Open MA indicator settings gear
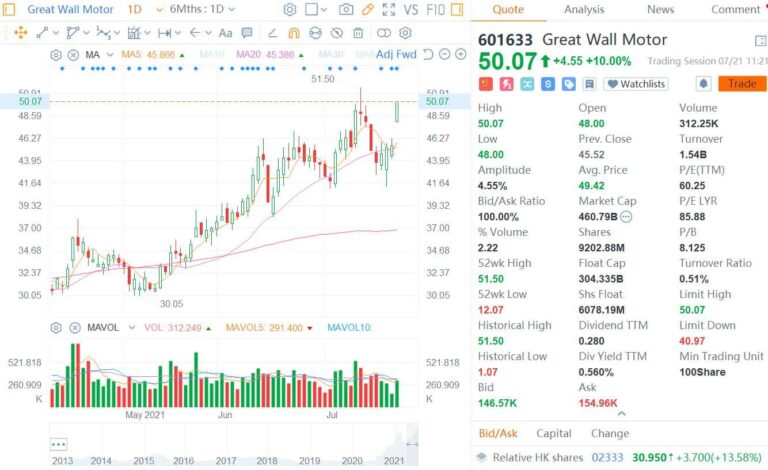This screenshot has height=470, width=768. point(56,55)
